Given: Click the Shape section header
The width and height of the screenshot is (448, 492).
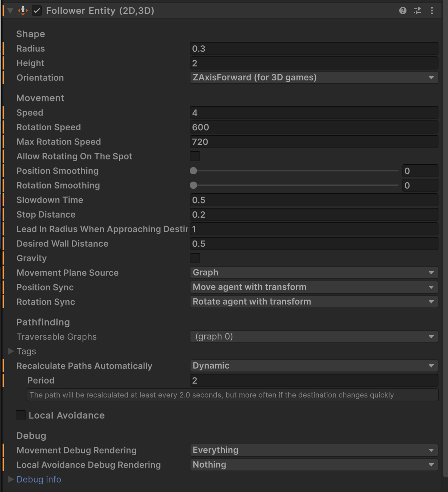Looking at the screenshot, I should click(31, 34).
